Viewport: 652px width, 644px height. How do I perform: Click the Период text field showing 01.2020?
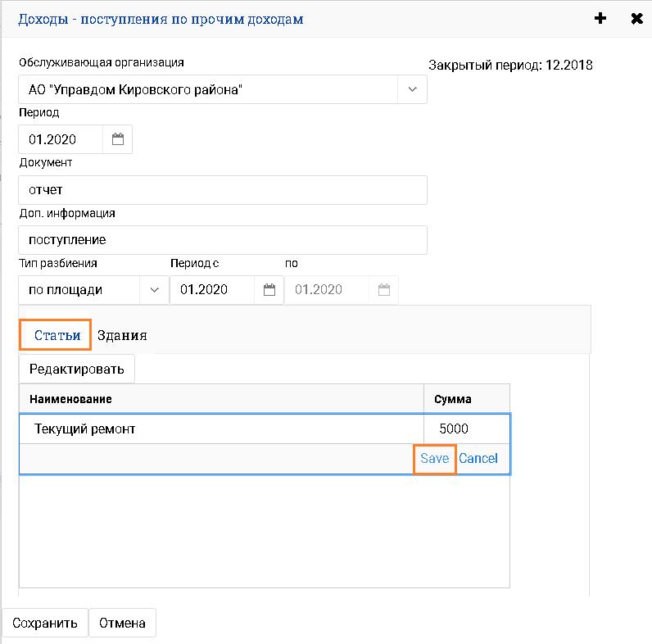point(61,139)
